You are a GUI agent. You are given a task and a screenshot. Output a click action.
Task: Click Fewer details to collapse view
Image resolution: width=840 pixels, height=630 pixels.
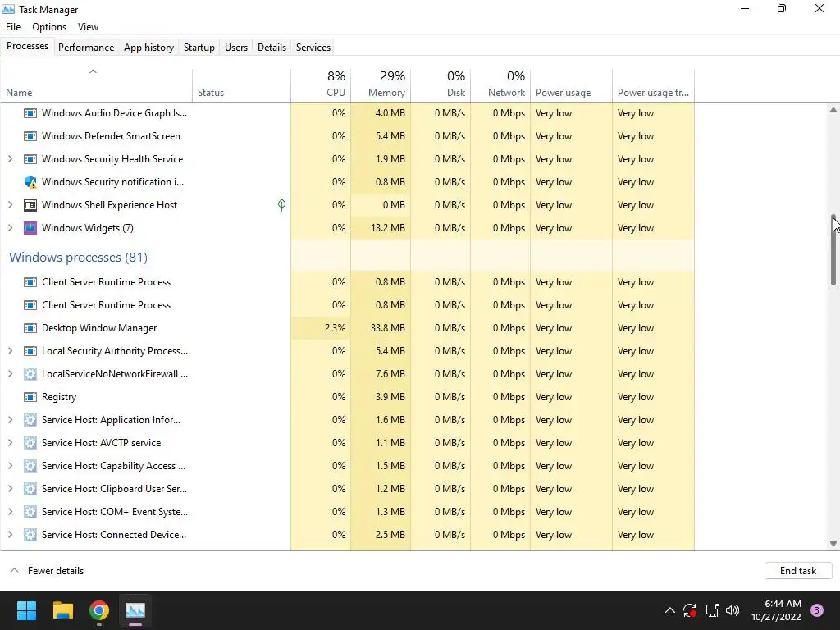tap(47, 571)
